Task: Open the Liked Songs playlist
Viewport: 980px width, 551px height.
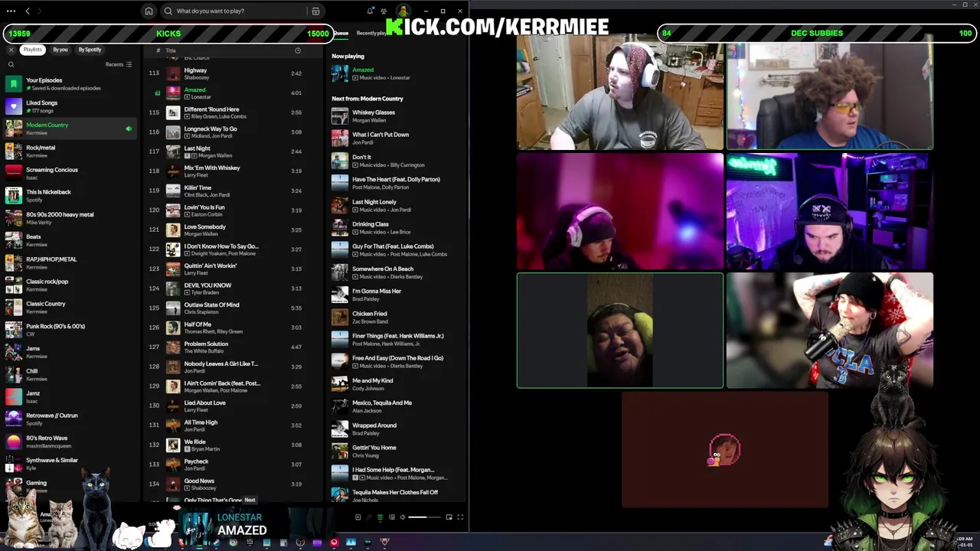Action: [69, 106]
